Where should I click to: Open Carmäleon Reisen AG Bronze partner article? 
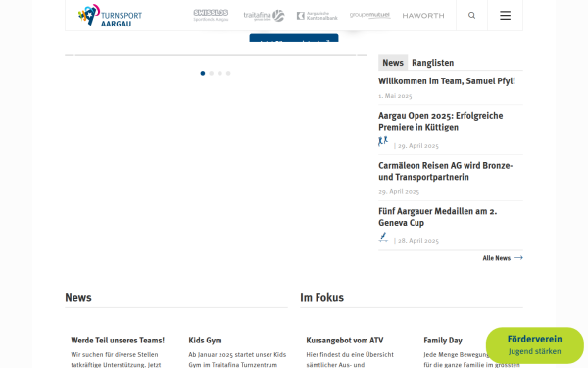[x=446, y=171]
